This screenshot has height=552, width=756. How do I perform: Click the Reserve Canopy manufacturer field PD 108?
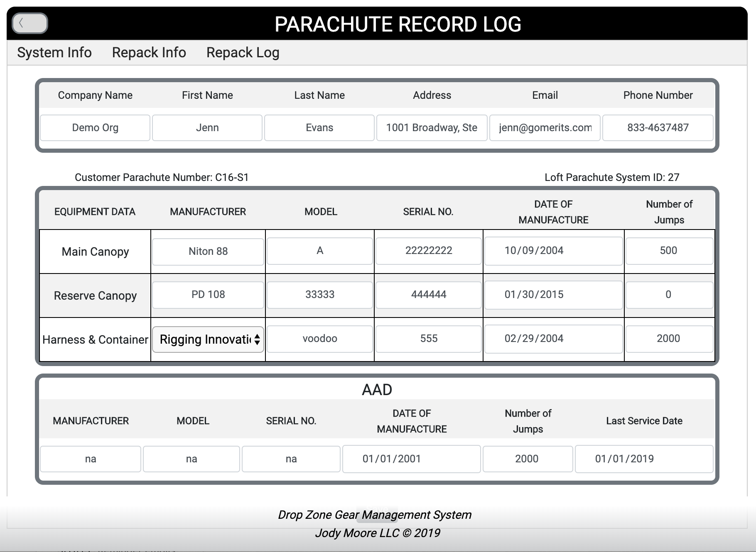[208, 295]
